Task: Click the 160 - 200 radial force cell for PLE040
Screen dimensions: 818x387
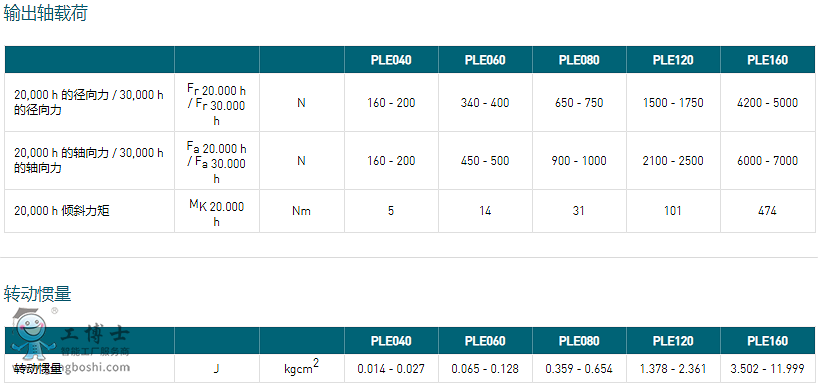Action: [x=391, y=103]
